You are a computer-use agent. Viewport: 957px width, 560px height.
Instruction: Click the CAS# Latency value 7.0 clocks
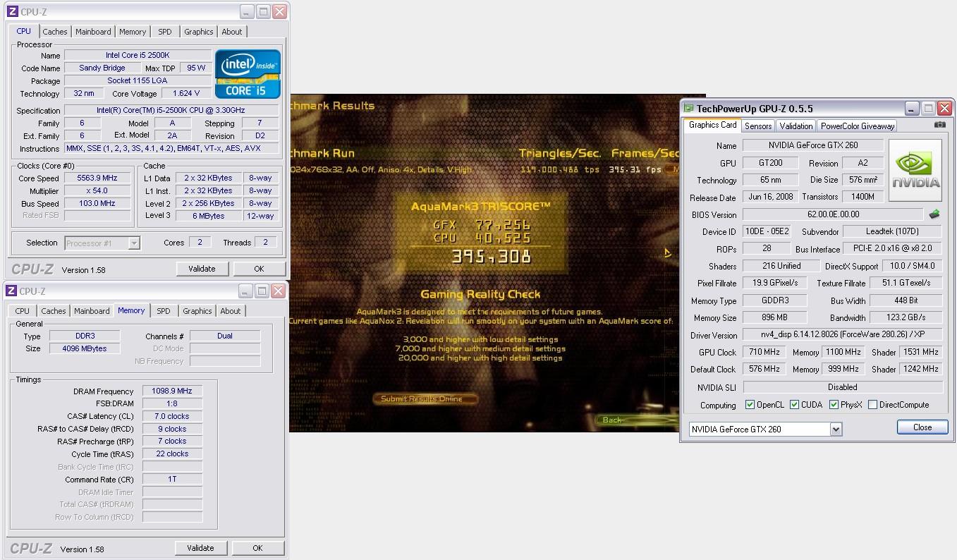(x=172, y=416)
